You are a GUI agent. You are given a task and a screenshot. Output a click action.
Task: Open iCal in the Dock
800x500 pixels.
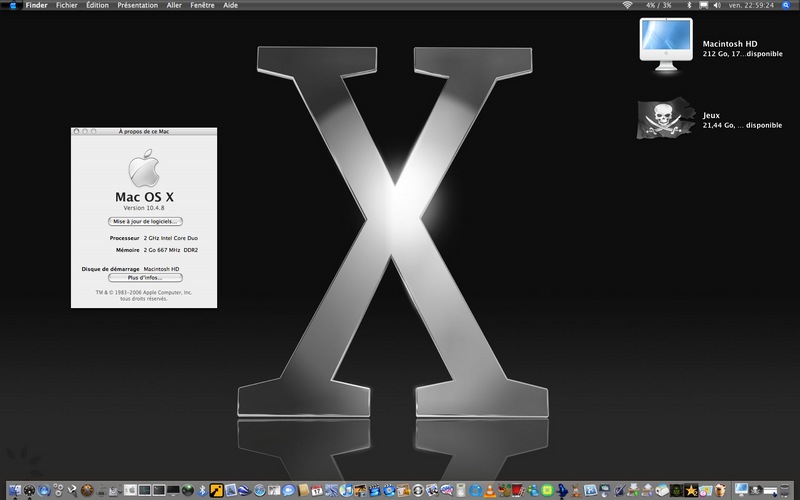click(317, 490)
